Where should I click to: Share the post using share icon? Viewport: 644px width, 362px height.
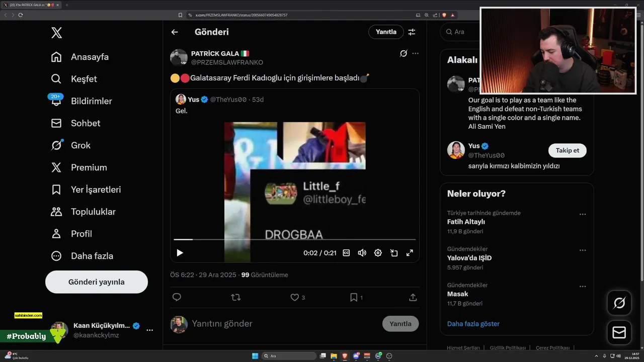[x=413, y=297]
